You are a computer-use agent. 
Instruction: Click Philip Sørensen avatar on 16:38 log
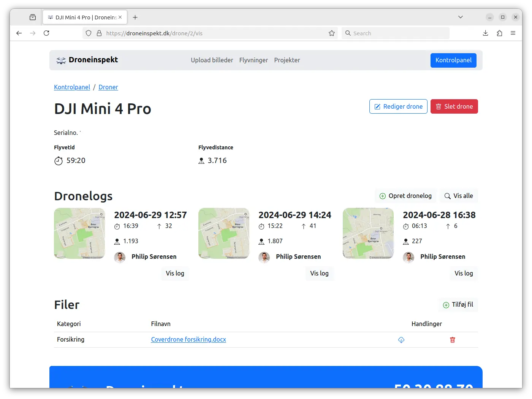click(408, 258)
